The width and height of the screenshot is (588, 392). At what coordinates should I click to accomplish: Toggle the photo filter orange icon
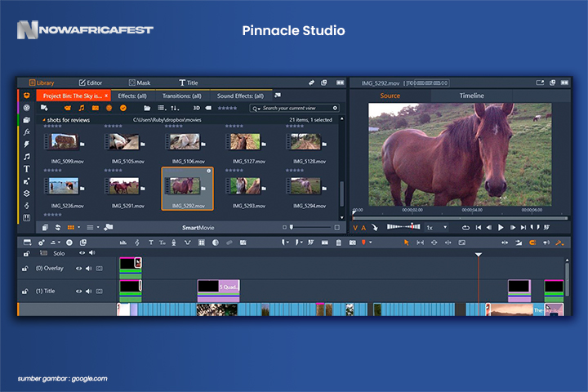pyautogui.click(x=96, y=108)
